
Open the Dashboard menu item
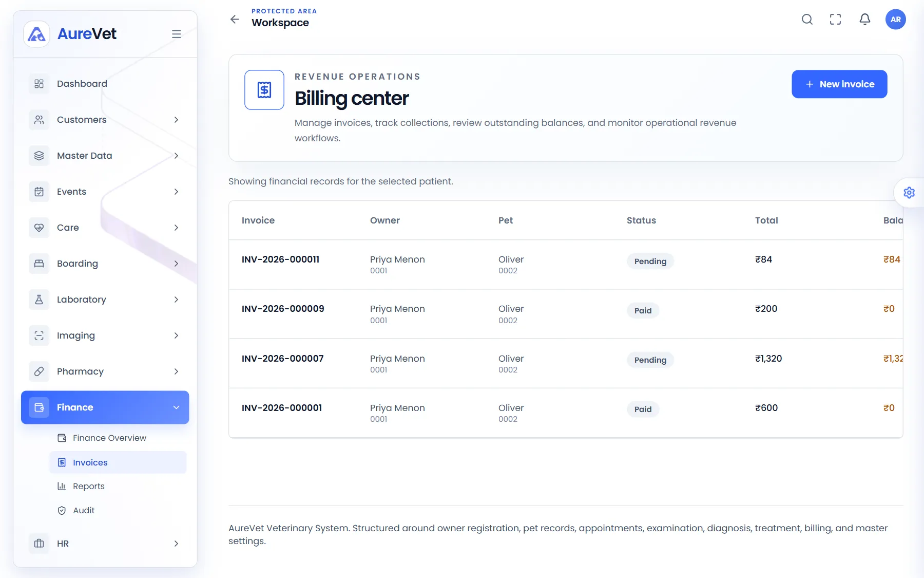(105, 84)
